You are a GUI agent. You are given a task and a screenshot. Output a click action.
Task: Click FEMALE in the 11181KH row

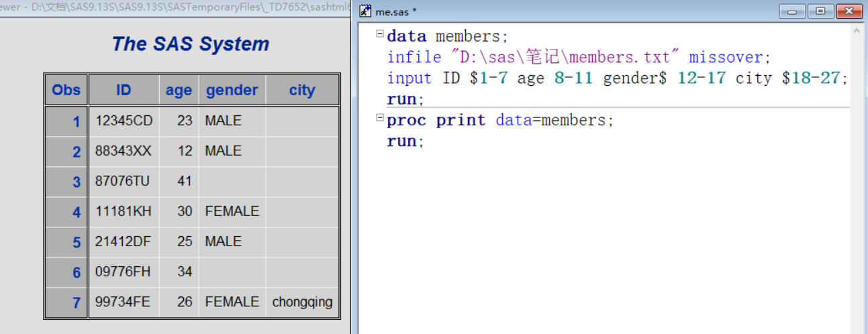tap(232, 212)
